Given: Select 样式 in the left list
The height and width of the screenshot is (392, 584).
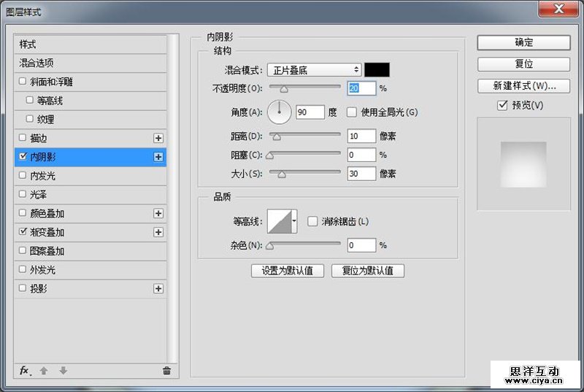Looking at the screenshot, I should [90, 45].
